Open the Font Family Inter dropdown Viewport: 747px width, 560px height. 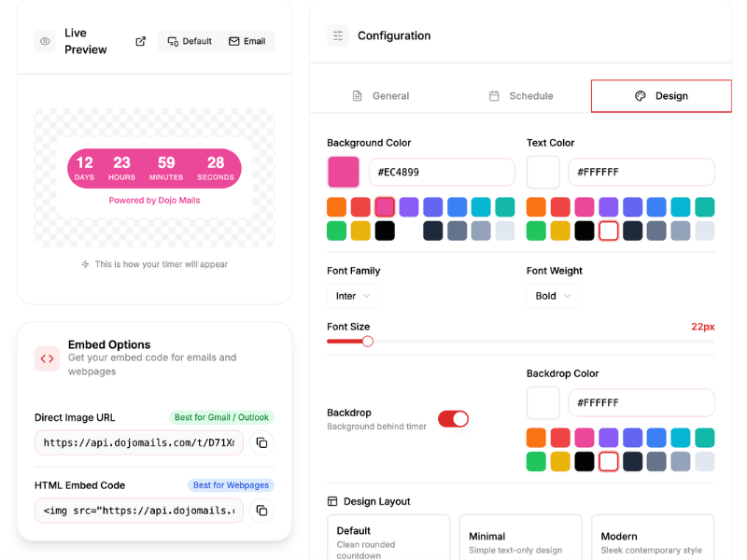point(353,296)
